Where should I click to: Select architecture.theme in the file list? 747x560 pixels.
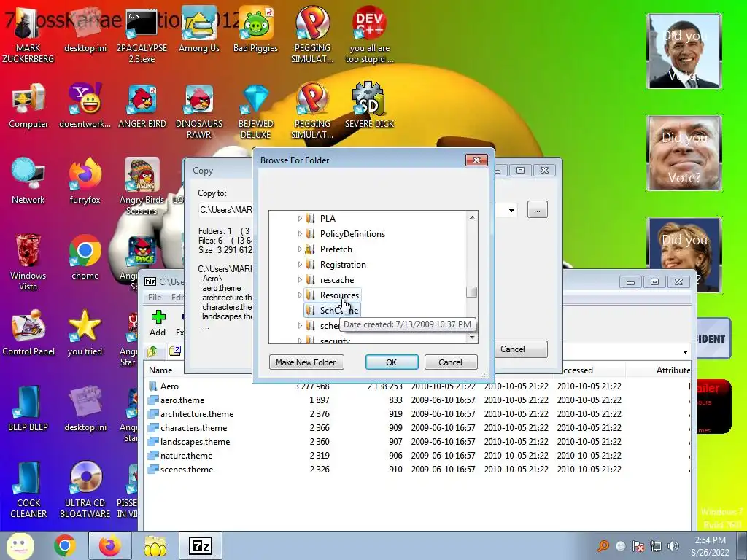click(197, 414)
